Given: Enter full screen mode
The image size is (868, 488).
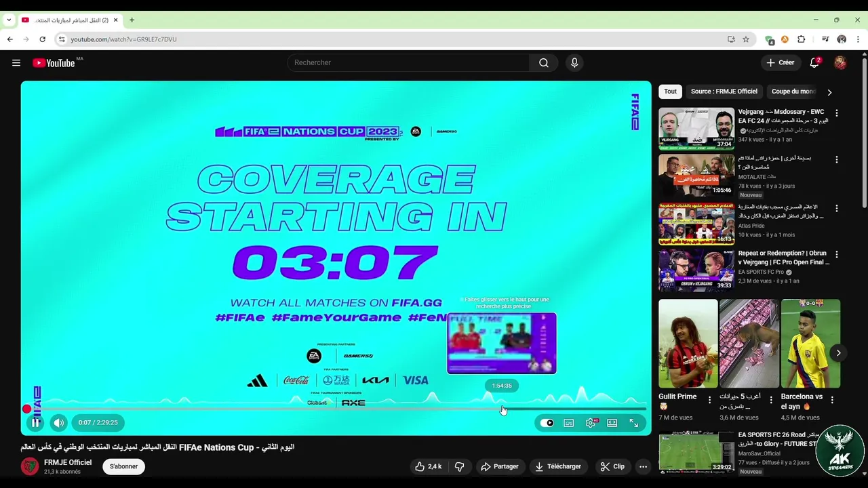Looking at the screenshot, I should tap(633, 423).
